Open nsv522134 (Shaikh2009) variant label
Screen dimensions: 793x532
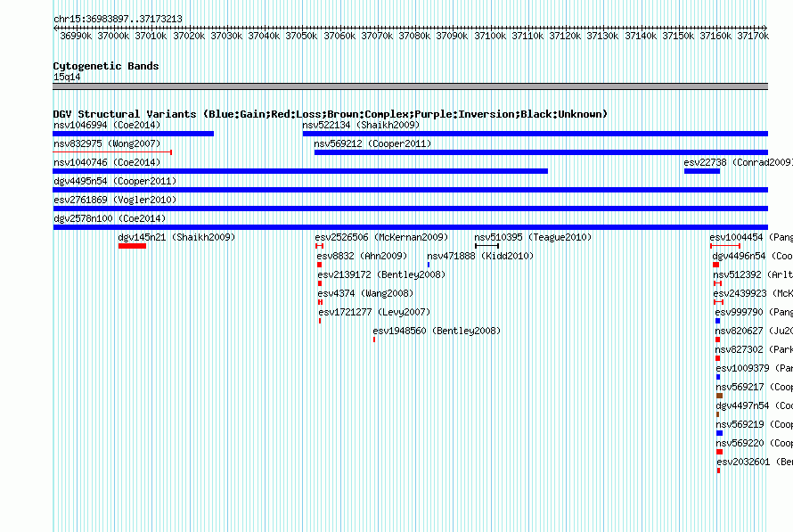pyautogui.click(x=361, y=125)
